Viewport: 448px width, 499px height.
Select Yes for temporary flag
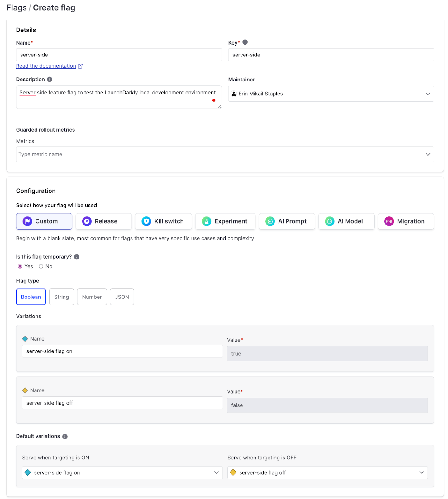click(20, 266)
